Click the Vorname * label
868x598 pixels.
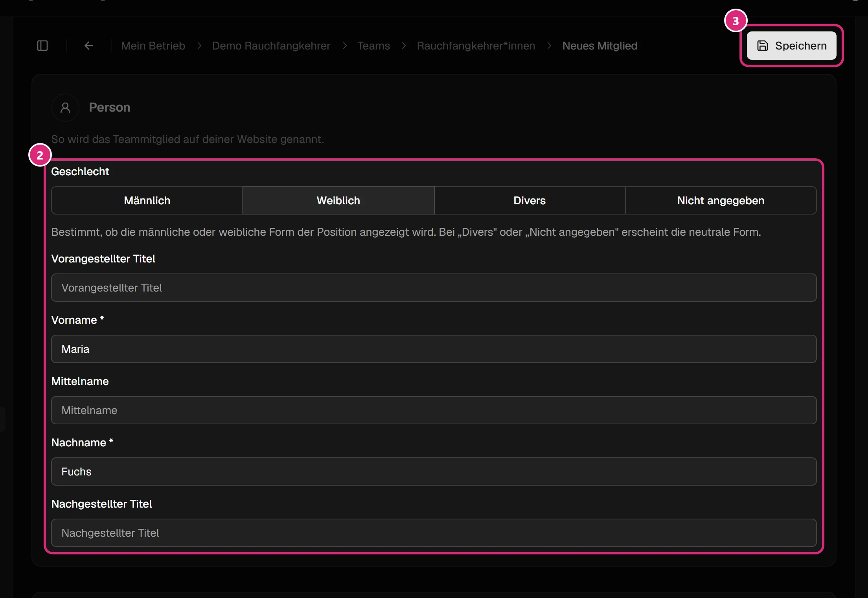click(x=77, y=320)
